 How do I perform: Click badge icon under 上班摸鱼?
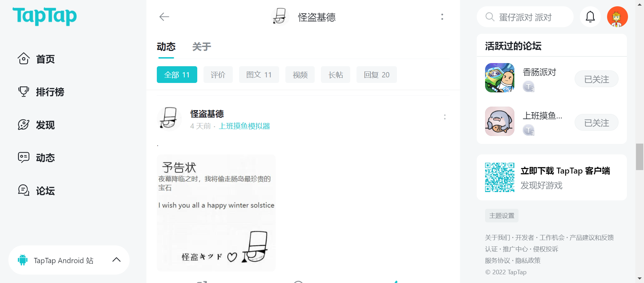pyautogui.click(x=529, y=130)
